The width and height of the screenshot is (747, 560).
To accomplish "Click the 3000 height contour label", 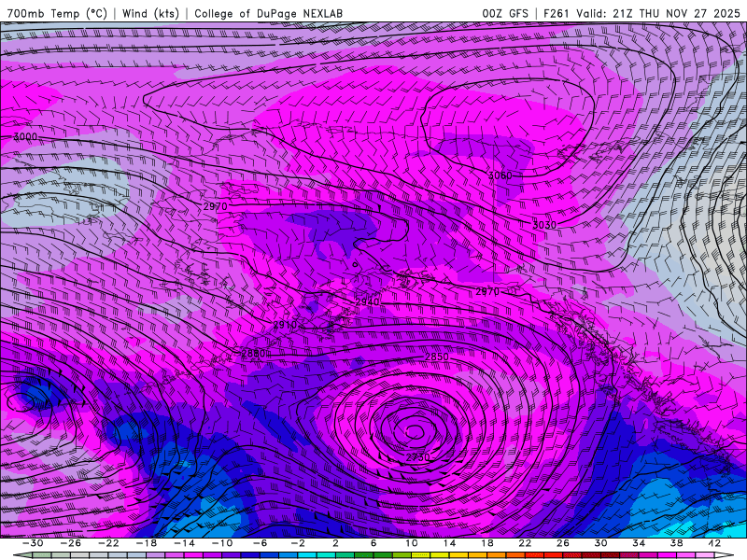I will [x=25, y=136].
